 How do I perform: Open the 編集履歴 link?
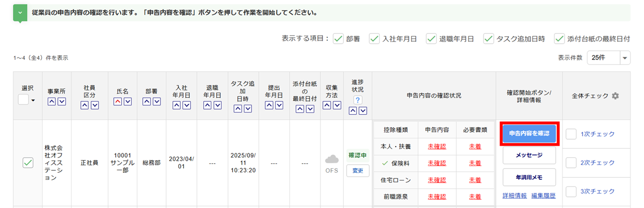[x=543, y=195]
